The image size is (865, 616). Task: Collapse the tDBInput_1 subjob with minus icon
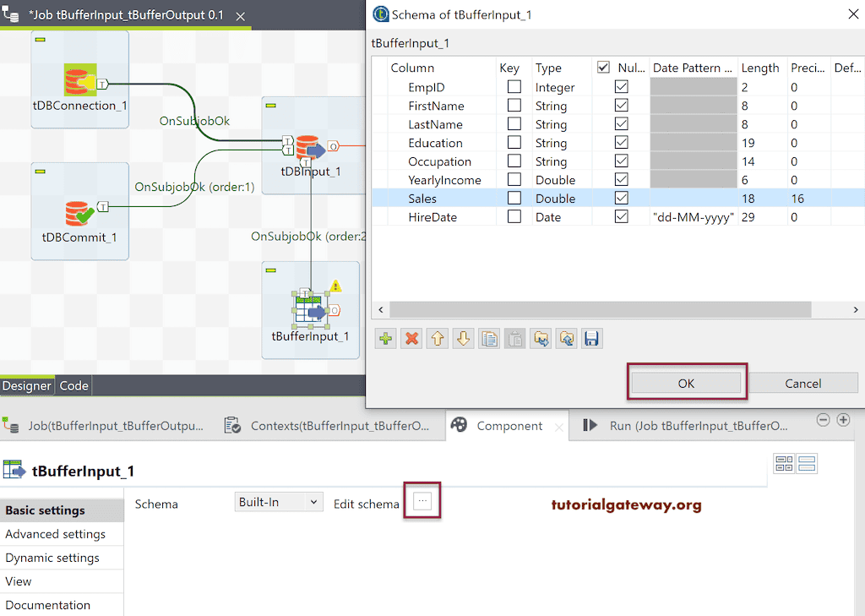click(x=271, y=106)
